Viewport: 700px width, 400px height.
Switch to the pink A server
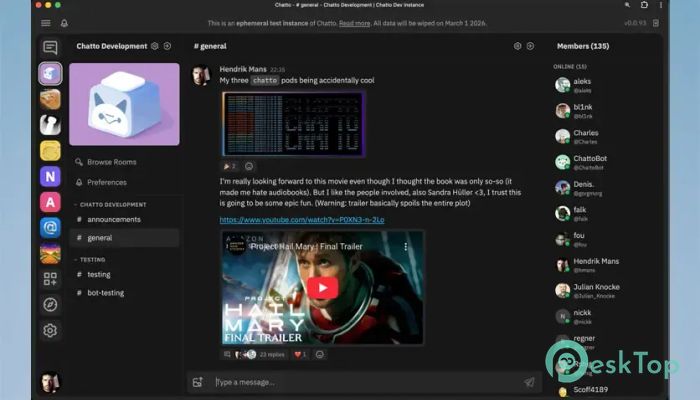pos(50,202)
